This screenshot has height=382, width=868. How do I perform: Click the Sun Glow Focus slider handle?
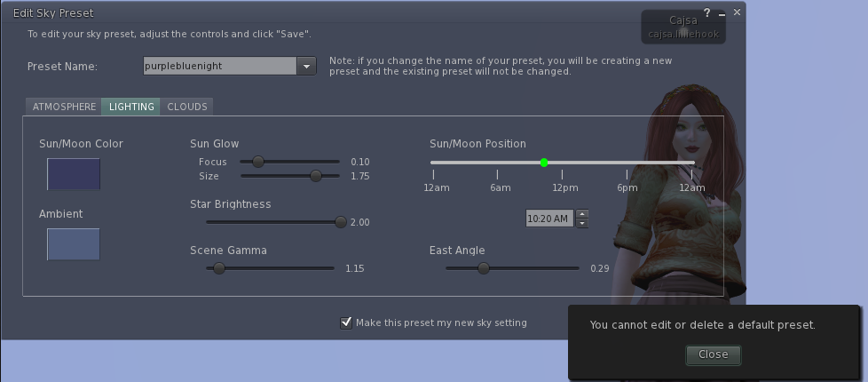pyautogui.click(x=258, y=162)
